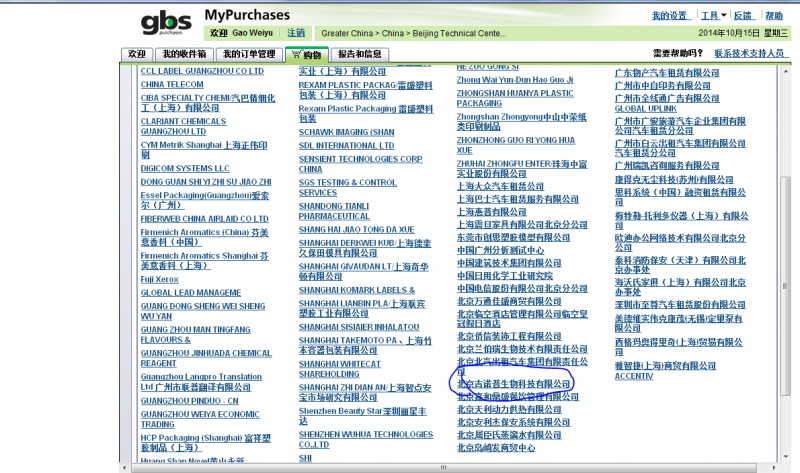Image resolution: width=800 pixels, height=473 pixels.
Task: Click horizontal scrollbar right arrow
Action: point(774,467)
